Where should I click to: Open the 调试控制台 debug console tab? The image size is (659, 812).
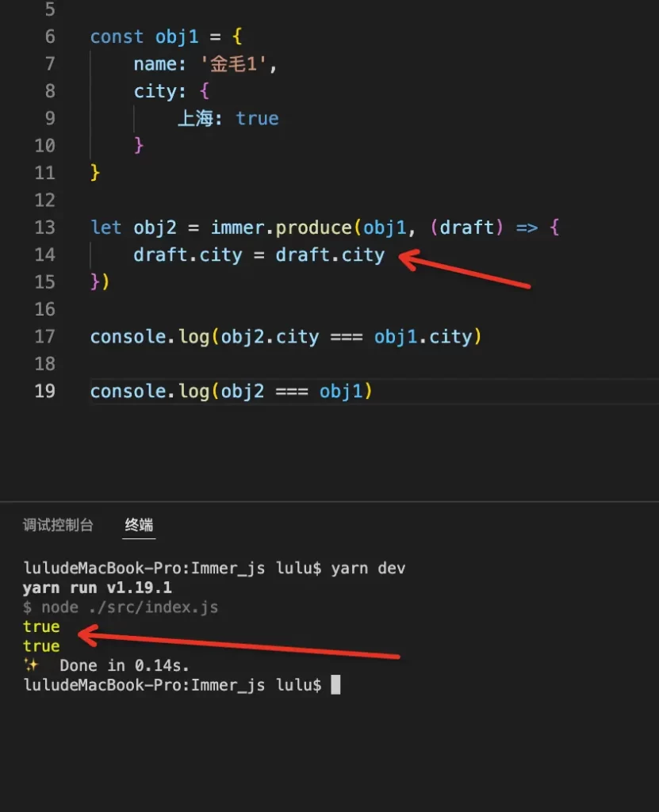[58, 525]
